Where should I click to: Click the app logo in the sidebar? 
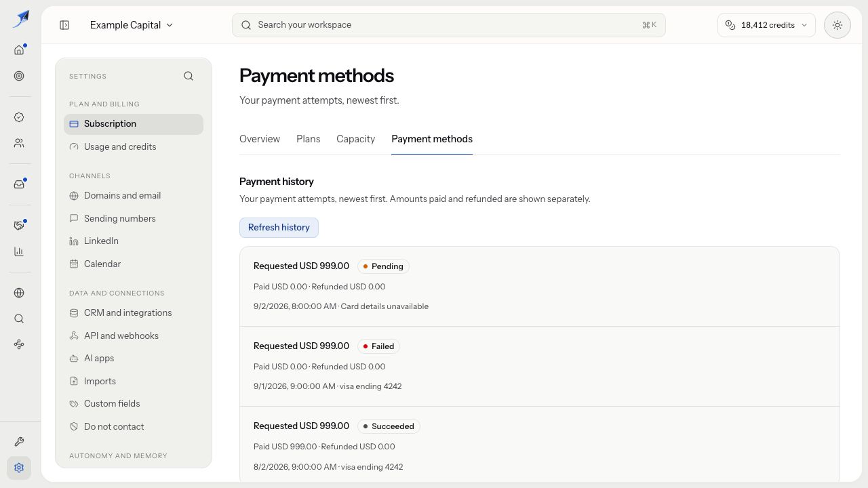pyautogui.click(x=20, y=19)
